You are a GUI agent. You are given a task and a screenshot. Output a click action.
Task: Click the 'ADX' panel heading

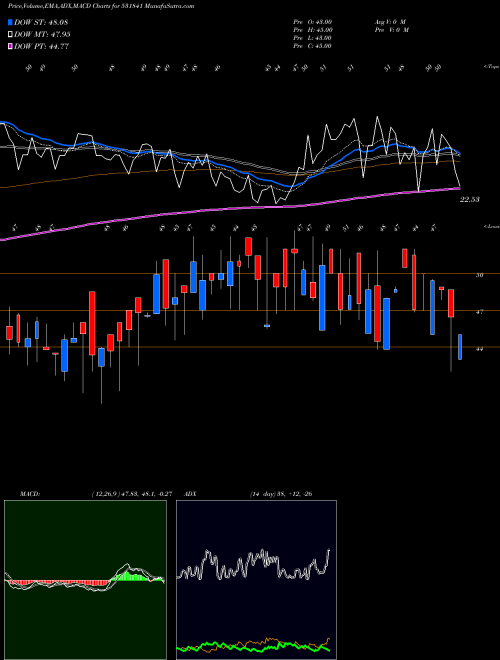coord(191,494)
